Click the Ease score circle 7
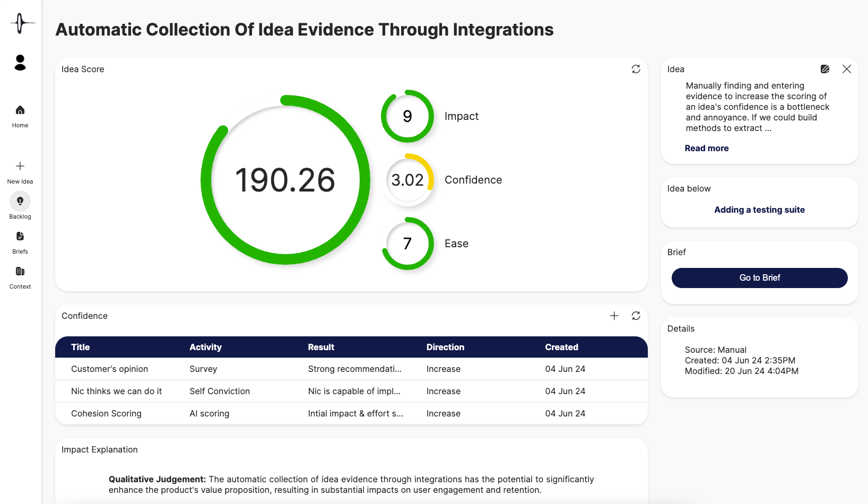 pos(407,244)
